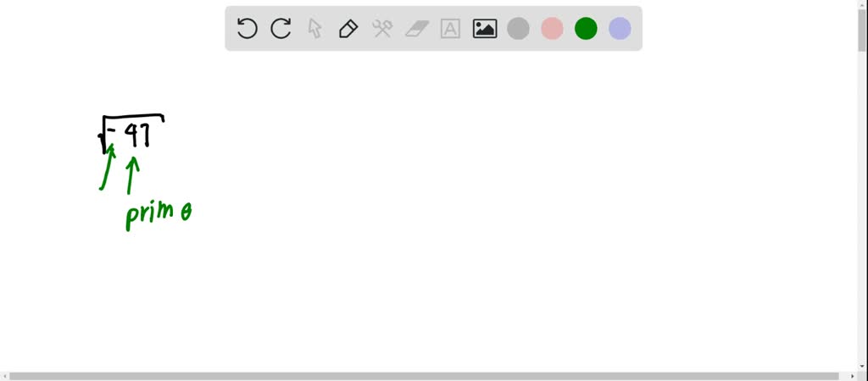868x381 pixels.
Task: Click the vertical scrollbar thumb
Action: tap(863, 30)
